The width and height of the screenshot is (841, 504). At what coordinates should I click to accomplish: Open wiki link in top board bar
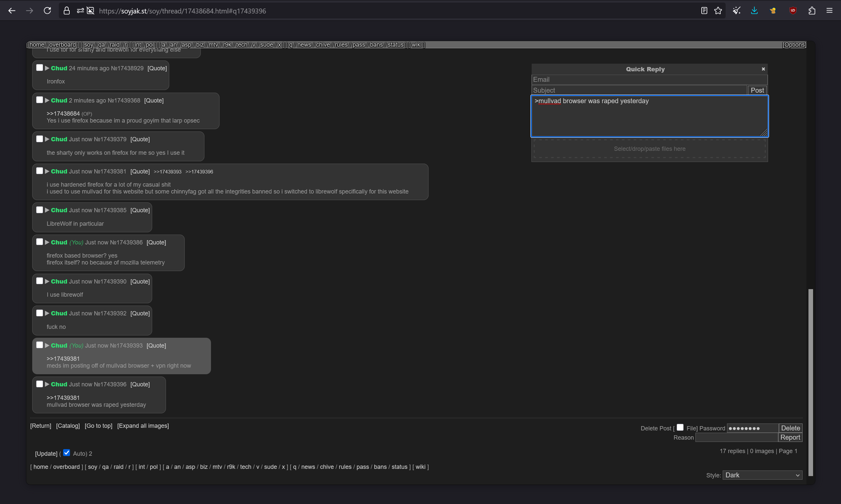(x=417, y=44)
